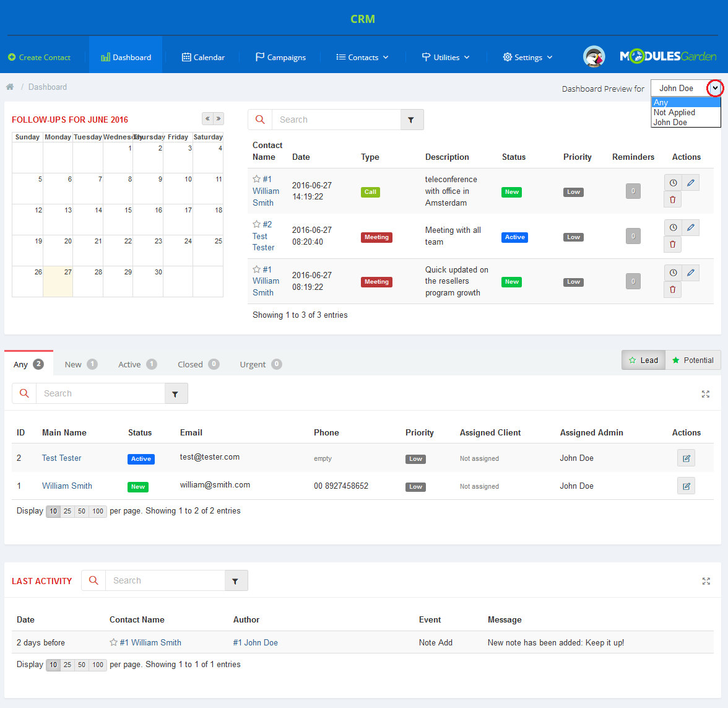The image size is (728, 708).
Task: Open Test Tester contact from contacts list
Action: coord(62,458)
